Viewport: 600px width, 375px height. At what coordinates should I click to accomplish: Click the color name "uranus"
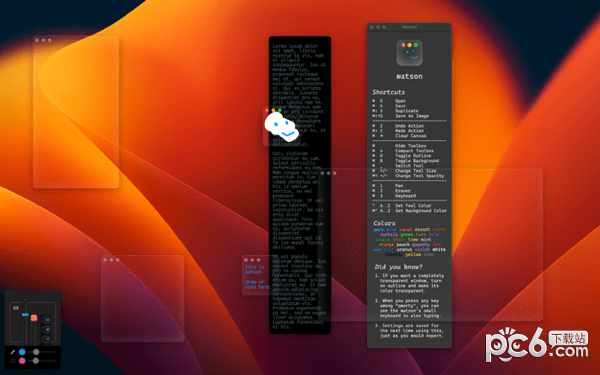coord(404,249)
